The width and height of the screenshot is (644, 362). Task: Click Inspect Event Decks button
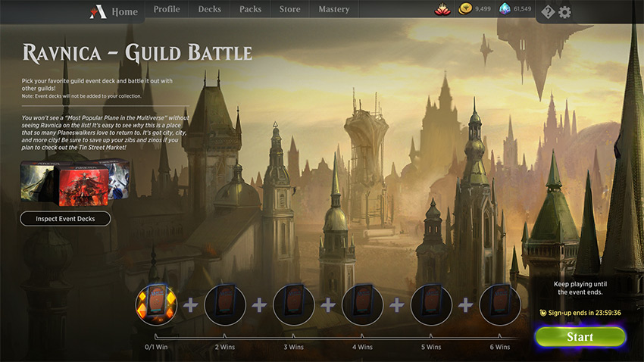tap(65, 219)
